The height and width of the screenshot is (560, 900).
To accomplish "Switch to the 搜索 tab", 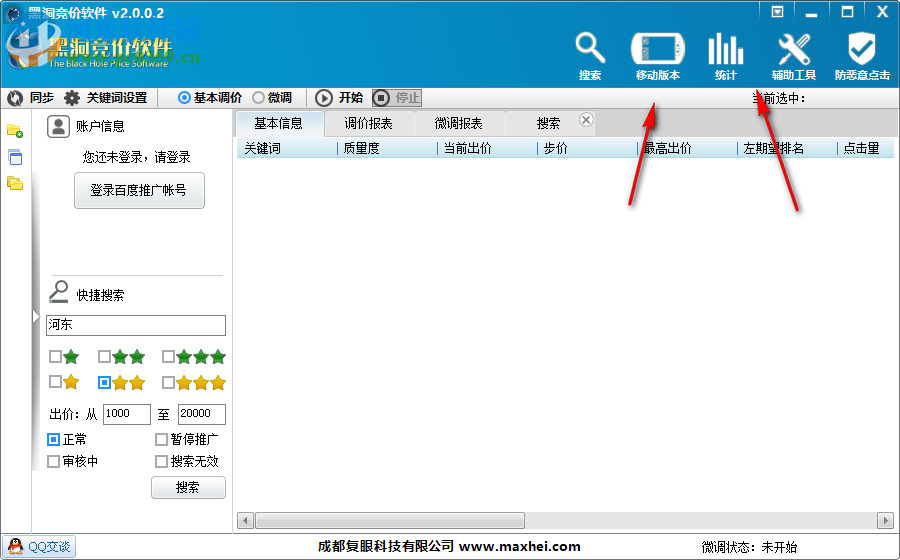I will (548, 124).
